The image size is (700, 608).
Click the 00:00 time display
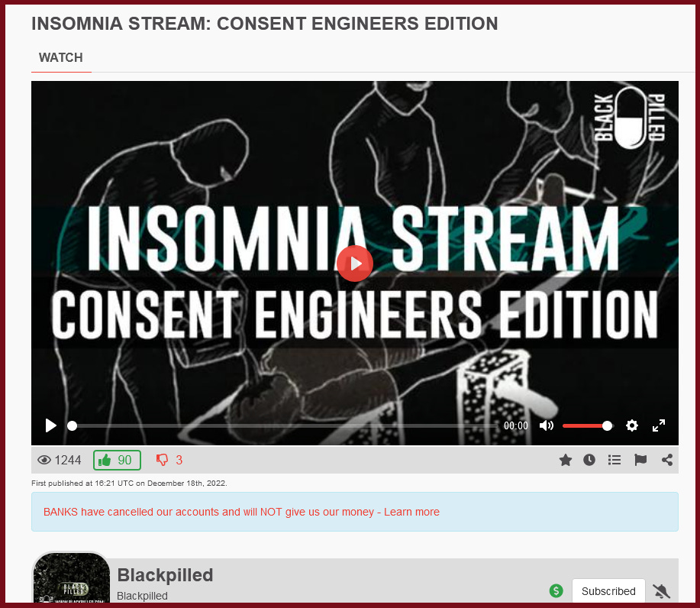(515, 425)
